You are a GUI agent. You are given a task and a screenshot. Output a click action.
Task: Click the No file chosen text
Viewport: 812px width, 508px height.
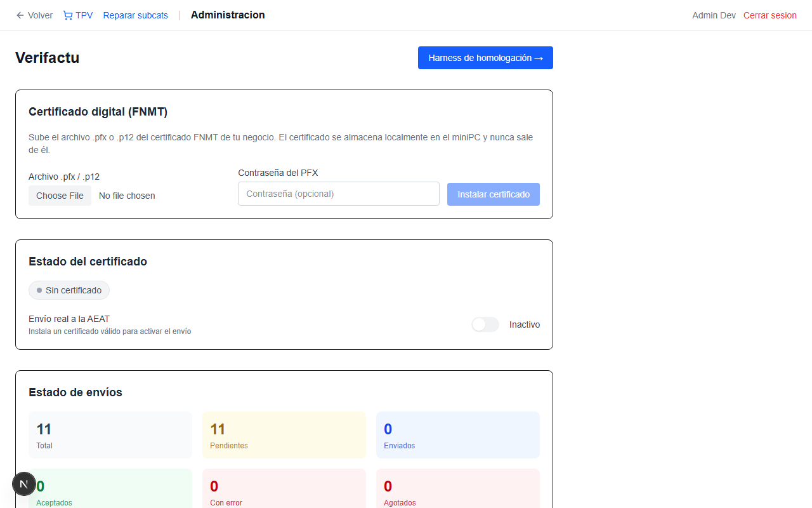127,196
